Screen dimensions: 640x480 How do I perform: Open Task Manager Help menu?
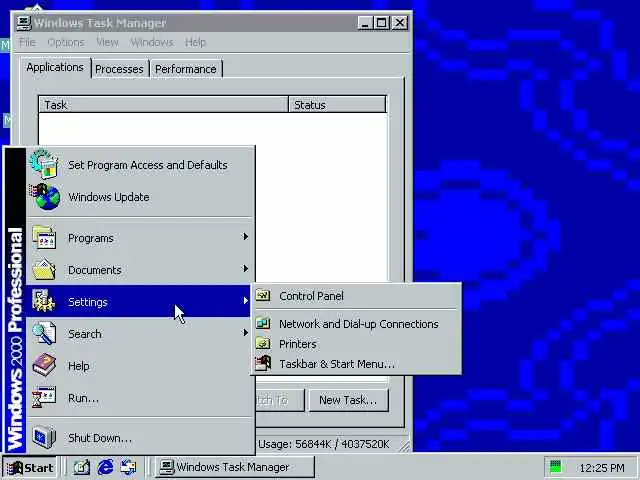coord(196,42)
